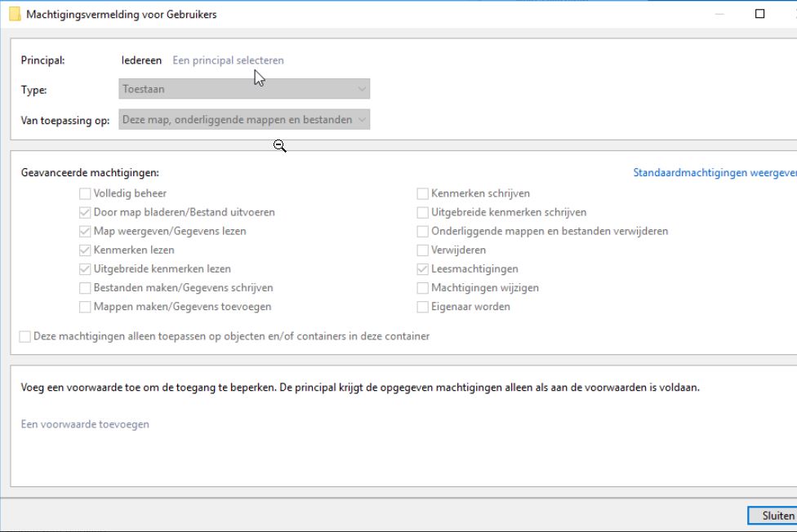
Task: Expand the Van toepassing op dropdown
Action: [x=243, y=120]
